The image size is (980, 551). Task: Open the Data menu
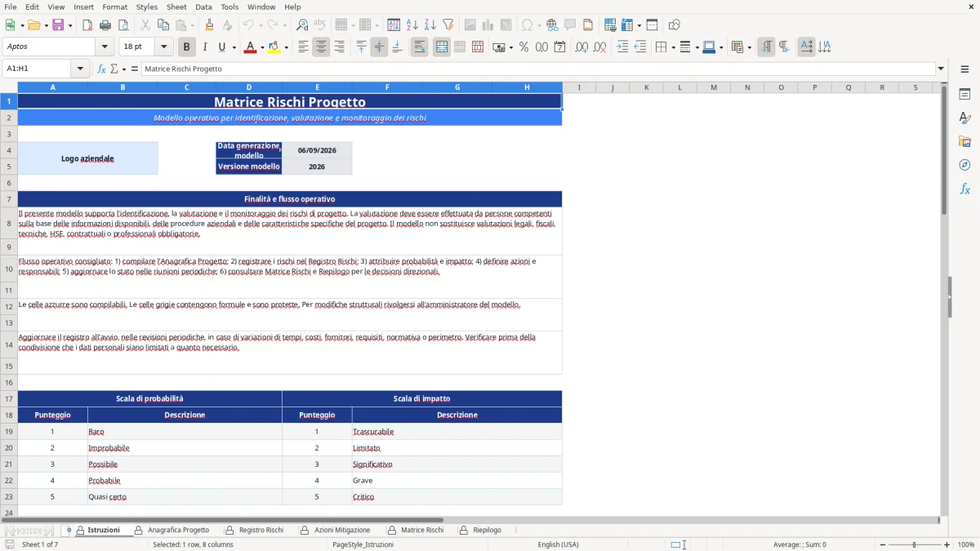point(203,7)
